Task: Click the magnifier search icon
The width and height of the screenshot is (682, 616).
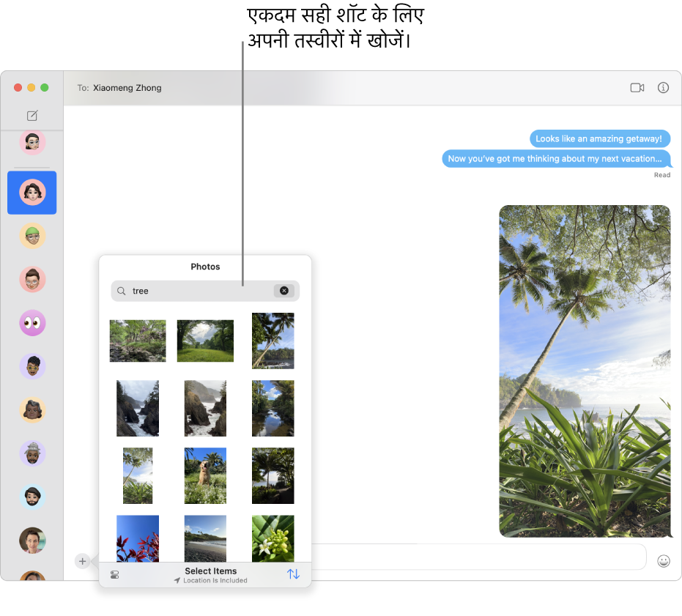Action: click(x=122, y=291)
